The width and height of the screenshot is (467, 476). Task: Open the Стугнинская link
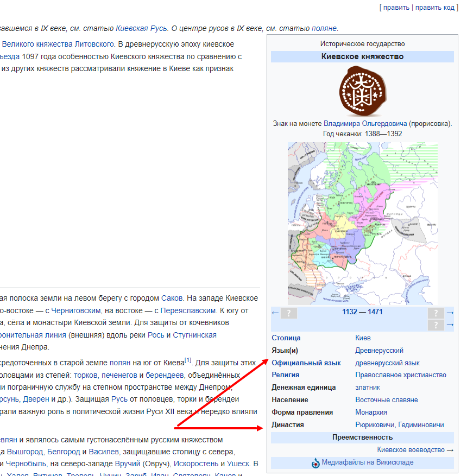(194, 335)
